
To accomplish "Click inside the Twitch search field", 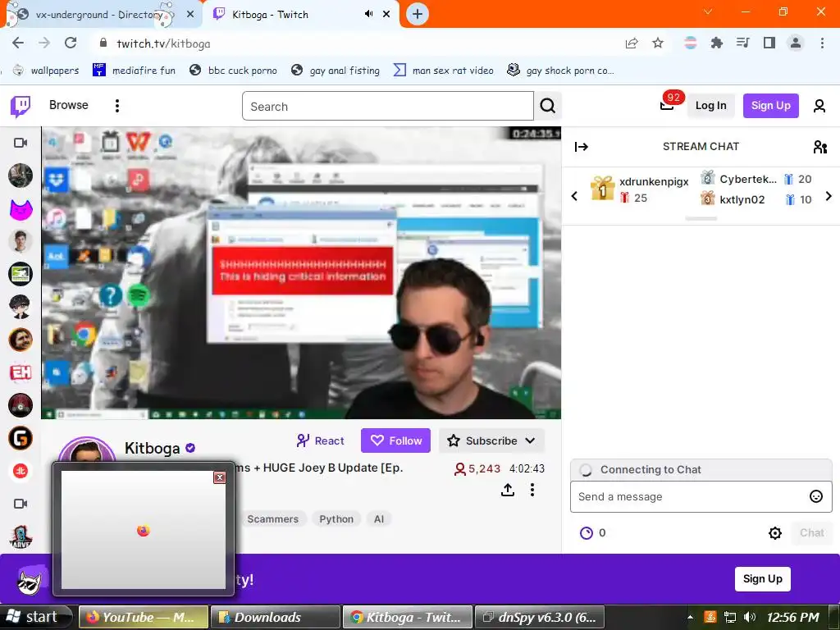I will coord(388,106).
